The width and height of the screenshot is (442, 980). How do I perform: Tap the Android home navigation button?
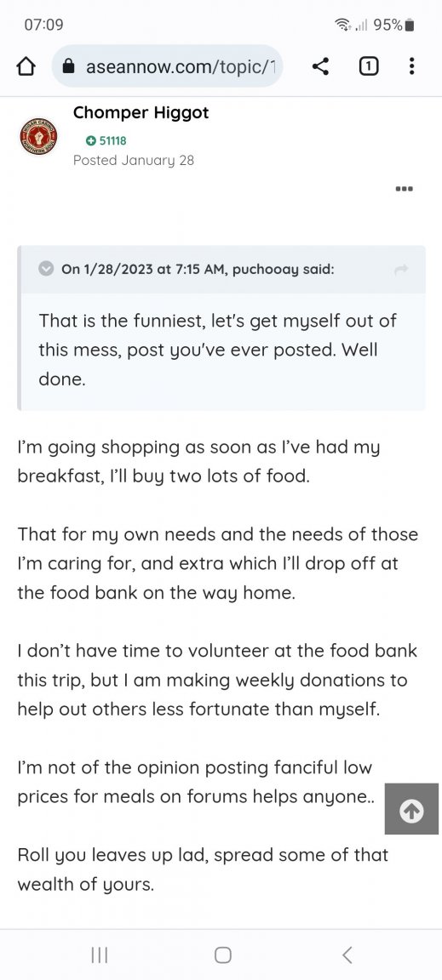click(x=222, y=954)
